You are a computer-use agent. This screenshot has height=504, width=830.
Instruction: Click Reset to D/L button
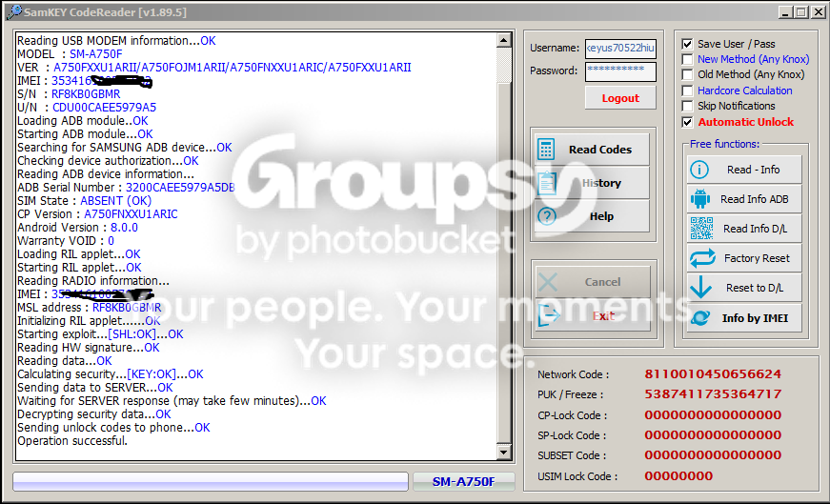744,288
